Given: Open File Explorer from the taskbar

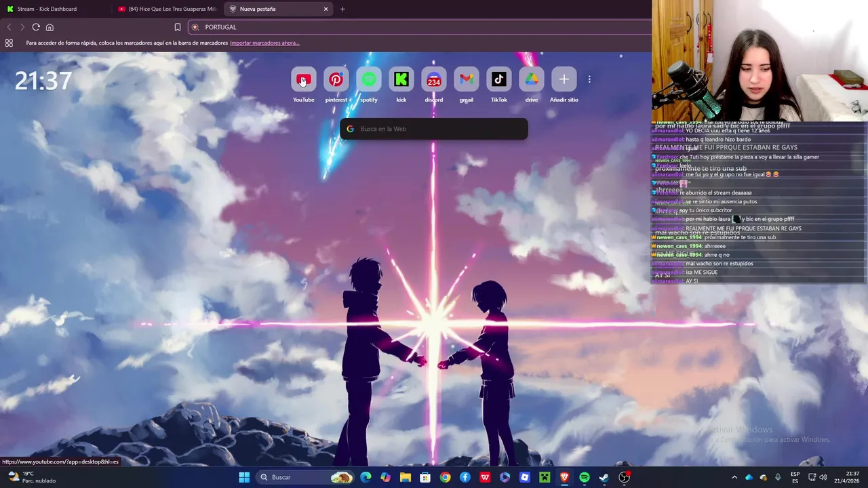Looking at the screenshot, I should tap(406, 477).
